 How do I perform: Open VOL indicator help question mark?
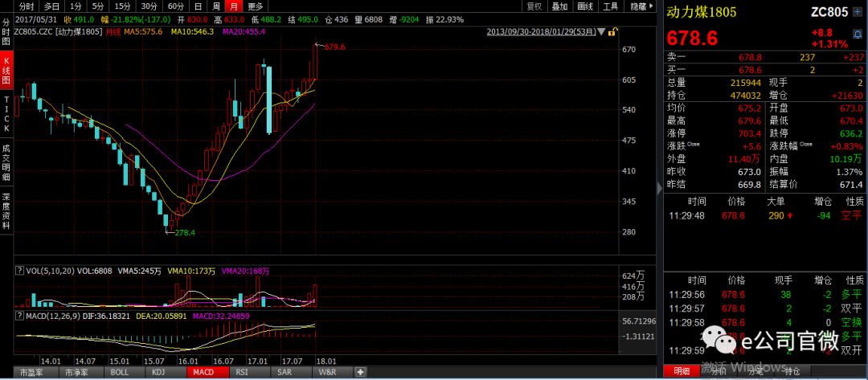[x=19, y=271]
